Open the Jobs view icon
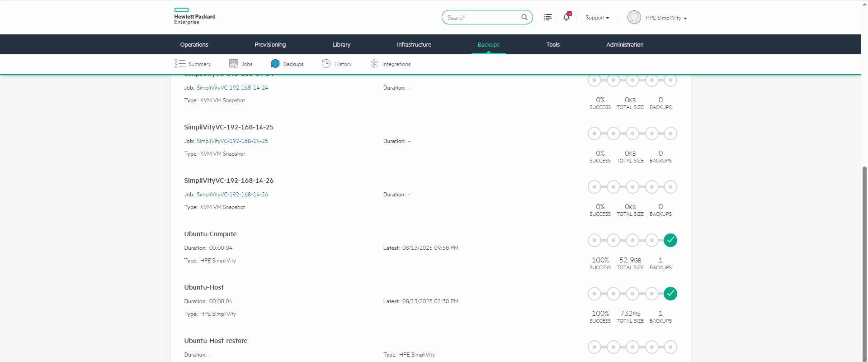The width and height of the screenshot is (868, 362). coord(233,64)
